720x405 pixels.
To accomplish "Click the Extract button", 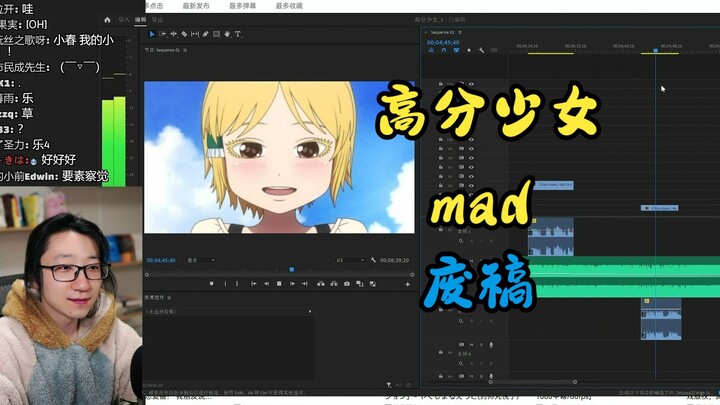I will [334, 284].
